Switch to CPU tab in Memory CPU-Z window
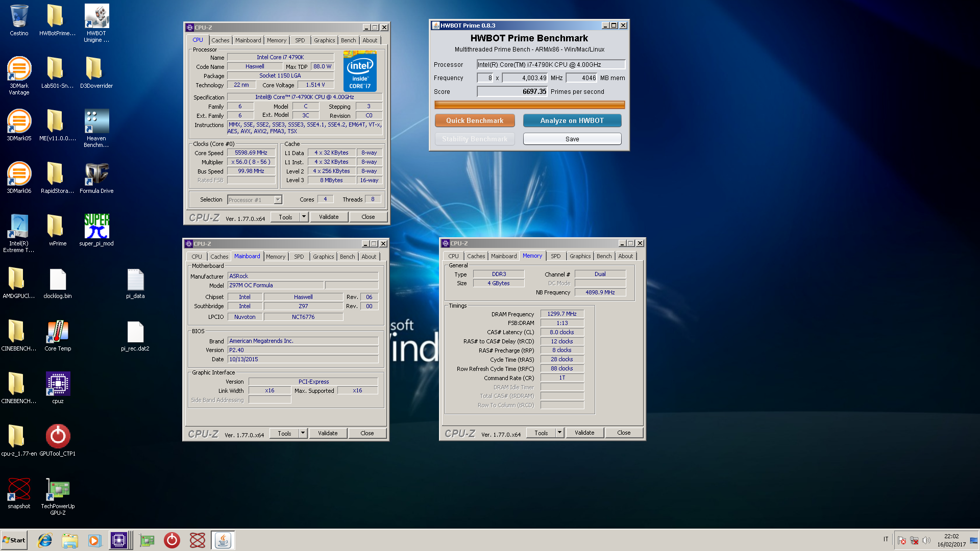This screenshot has width=980, height=551. (x=453, y=256)
